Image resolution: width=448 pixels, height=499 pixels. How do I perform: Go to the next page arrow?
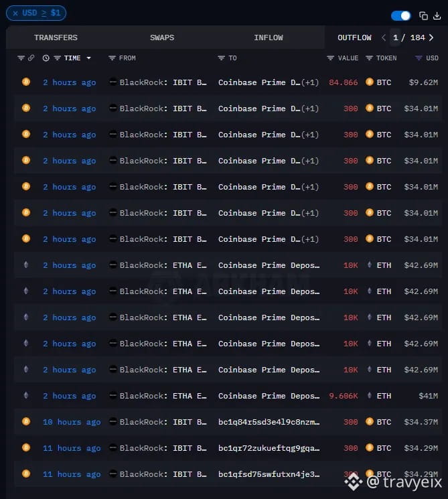coord(431,38)
